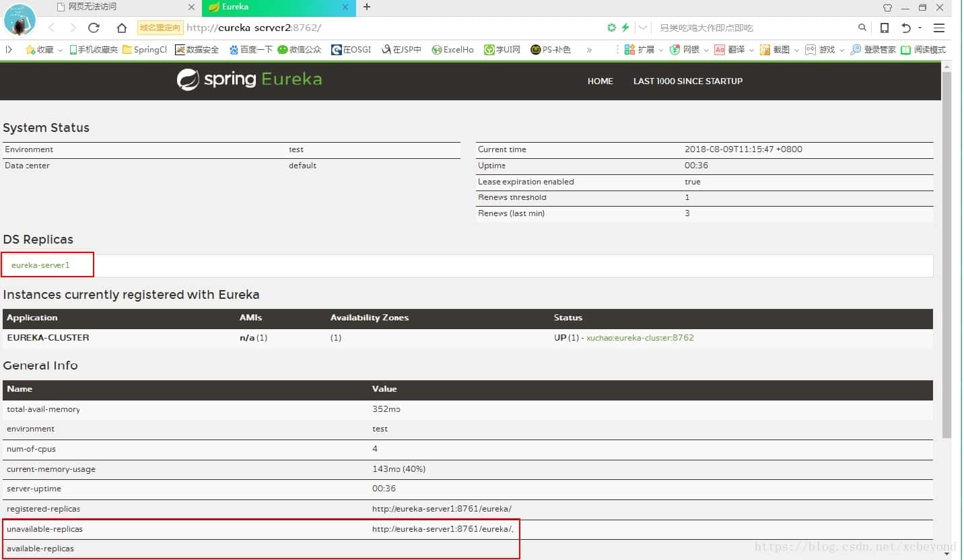The height and width of the screenshot is (560, 964).
Task: Open the 截图 screenshot tool
Action: (x=775, y=49)
